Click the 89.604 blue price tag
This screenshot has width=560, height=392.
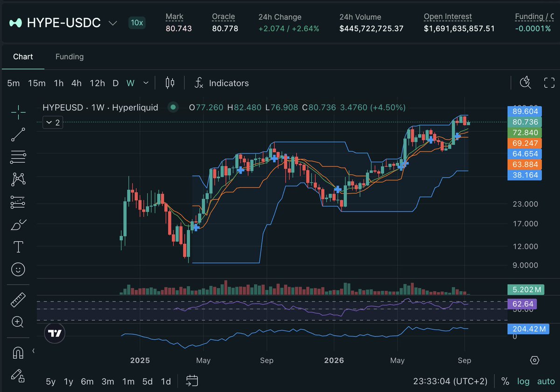[525, 111]
